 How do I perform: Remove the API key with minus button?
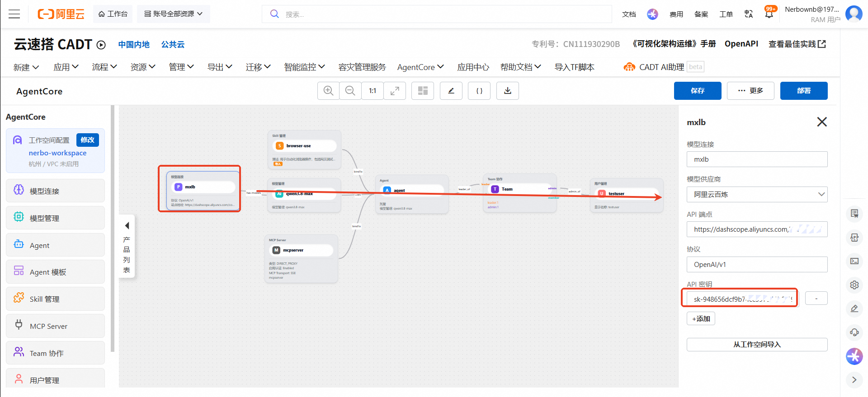pyautogui.click(x=816, y=299)
